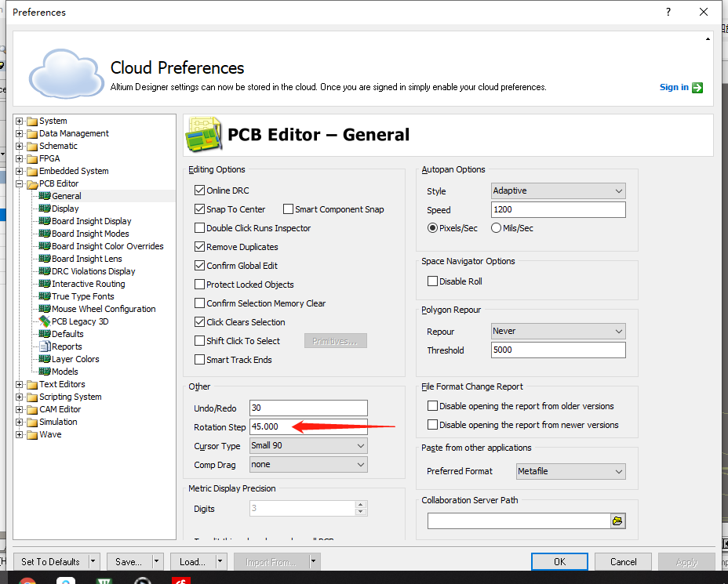Toggle Remove Duplicates checkbox

pos(199,247)
